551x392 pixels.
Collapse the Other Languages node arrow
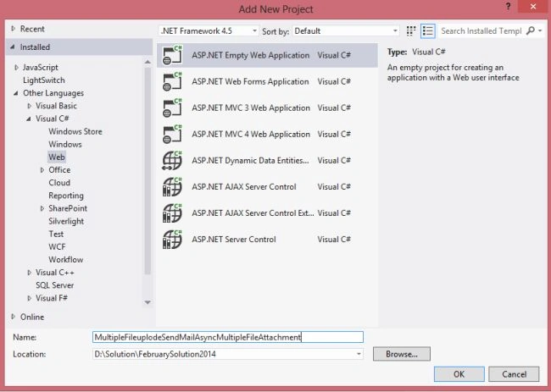[16, 93]
